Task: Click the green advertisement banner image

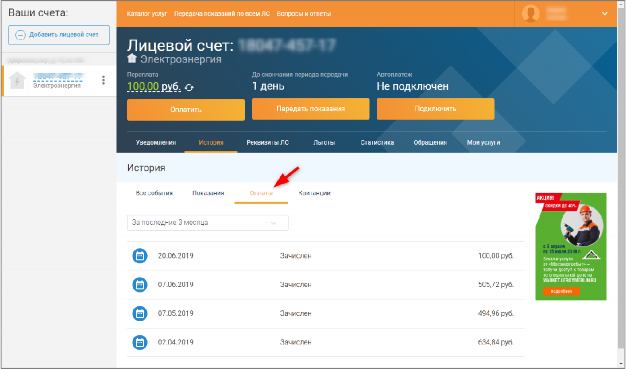Action: tap(571, 246)
